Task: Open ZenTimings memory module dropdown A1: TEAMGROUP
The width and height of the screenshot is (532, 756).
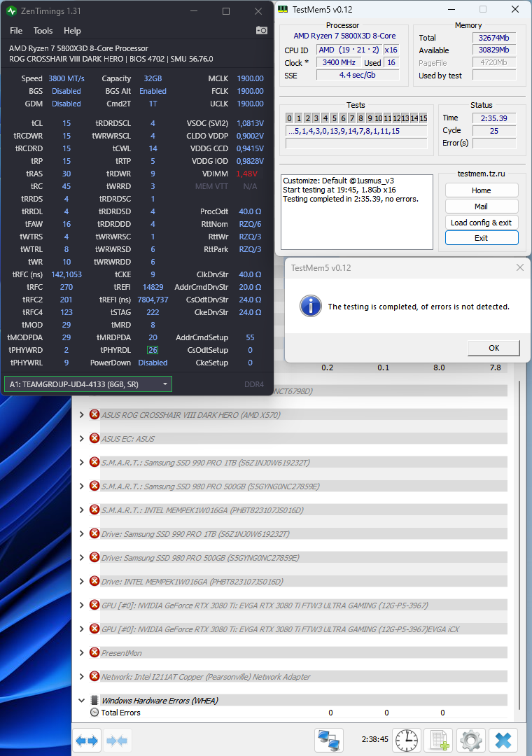Action: 87,384
